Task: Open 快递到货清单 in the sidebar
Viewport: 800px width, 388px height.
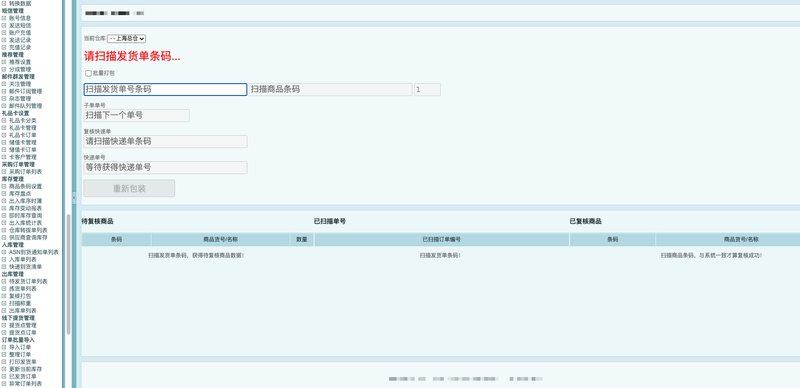Action: (x=26, y=266)
